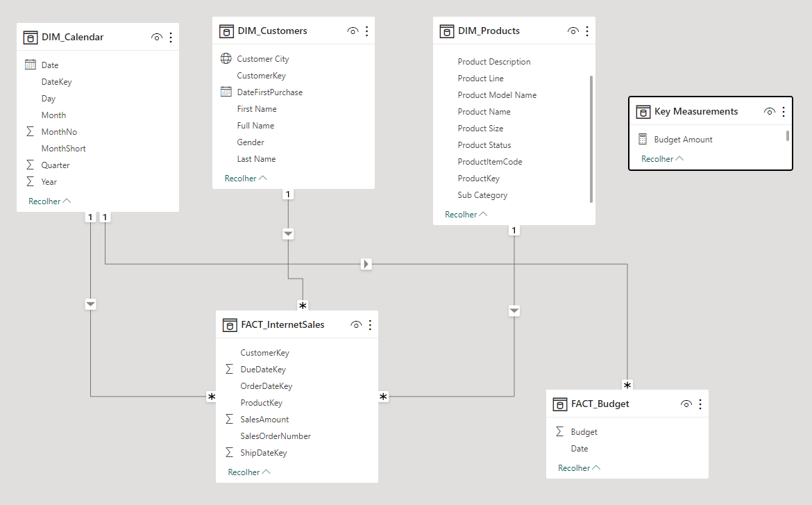Image resolution: width=812 pixels, height=505 pixels.
Task: Select the sigma icon next to SalesAmount
Action: [x=229, y=419]
